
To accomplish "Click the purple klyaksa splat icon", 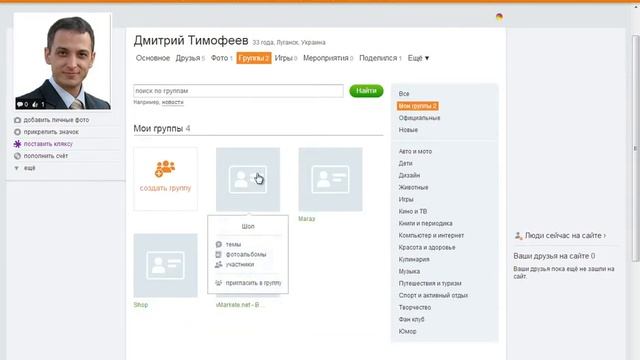I will click(x=17, y=144).
